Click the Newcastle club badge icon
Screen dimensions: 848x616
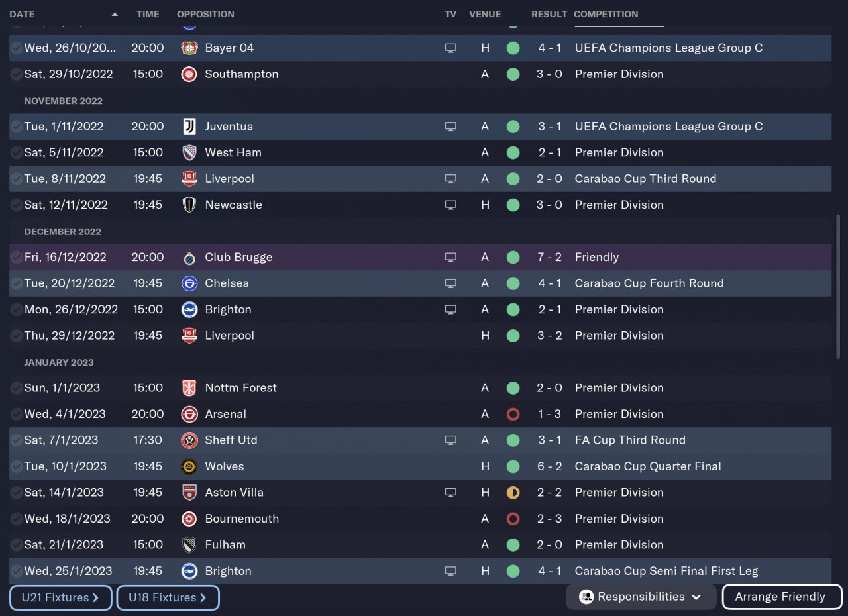[189, 205]
